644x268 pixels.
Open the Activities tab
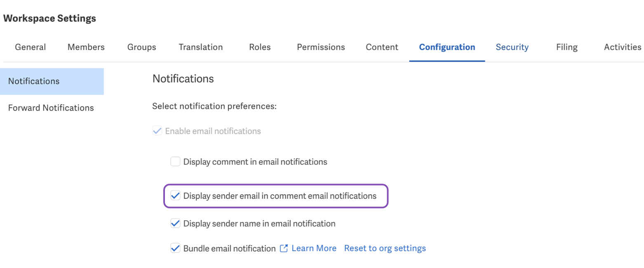tap(623, 47)
